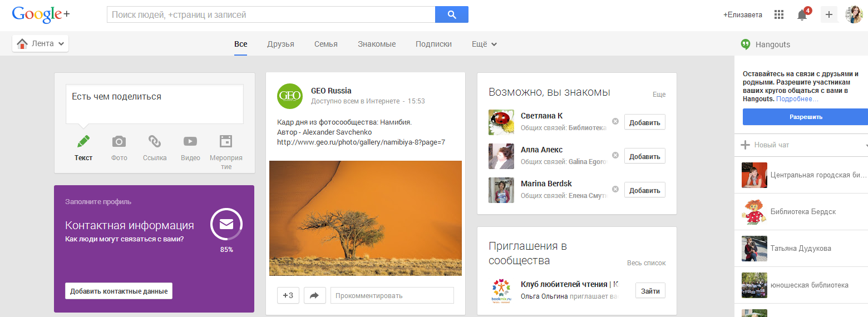Click the plus share button in header
This screenshot has width=868, height=317.
829,14
